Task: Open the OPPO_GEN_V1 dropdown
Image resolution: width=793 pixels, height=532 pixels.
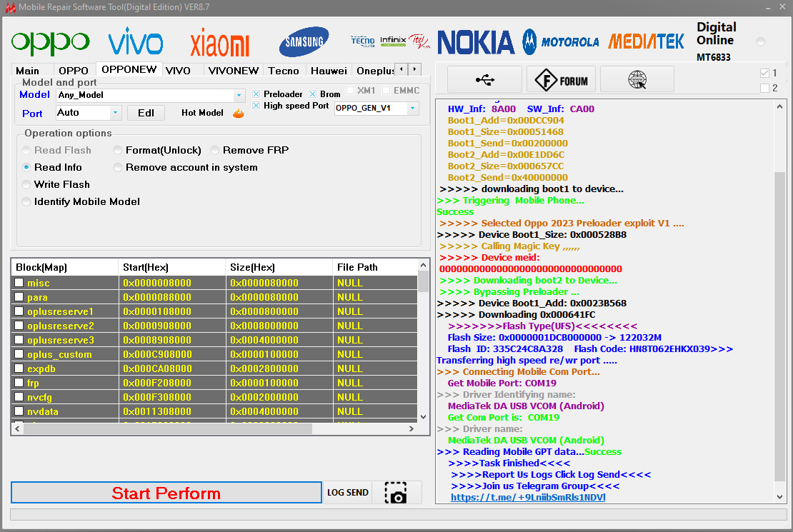Action: pyautogui.click(x=413, y=108)
